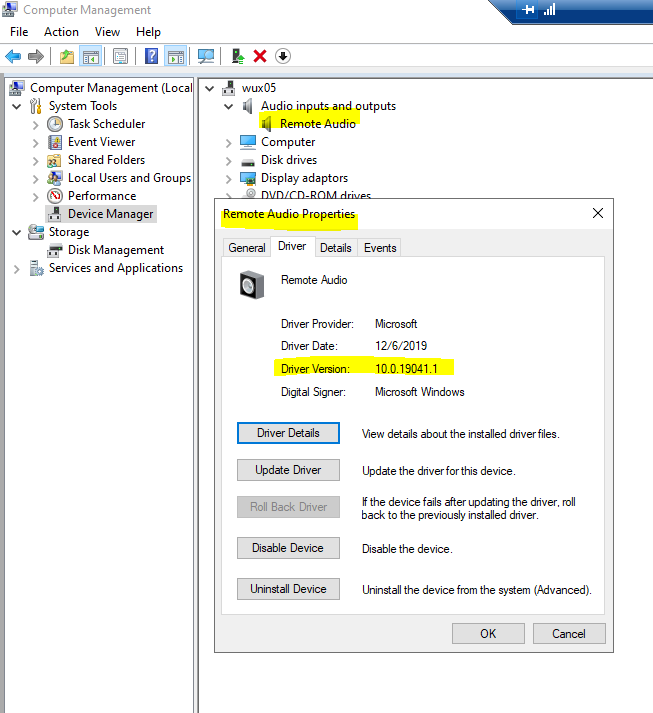Expand the Local Users and Groups node

click(35, 179)
